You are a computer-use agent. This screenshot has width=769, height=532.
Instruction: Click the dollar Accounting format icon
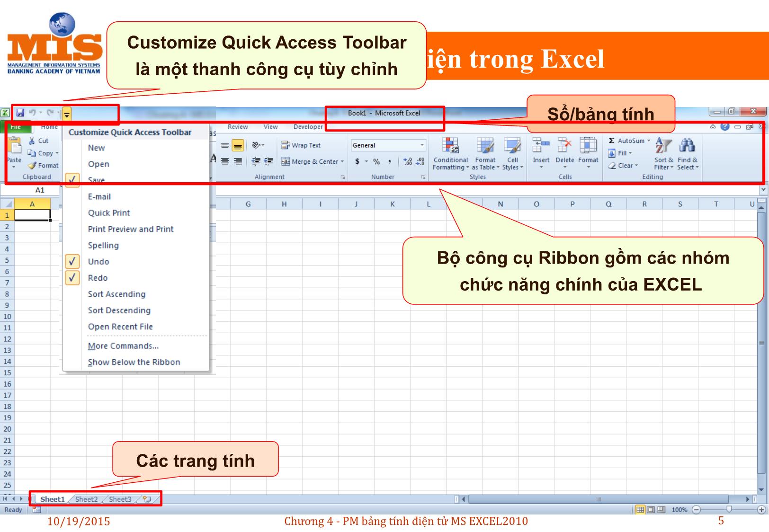[x=358, y=161]
